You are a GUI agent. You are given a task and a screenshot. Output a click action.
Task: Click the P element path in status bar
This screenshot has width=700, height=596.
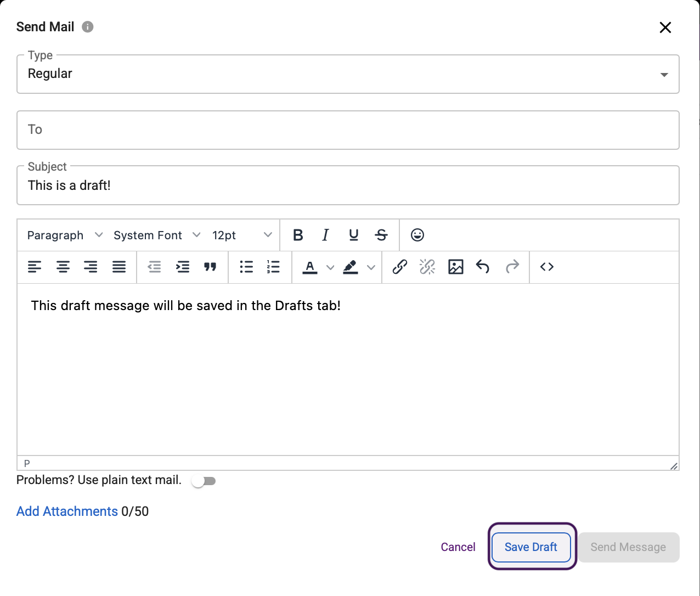[27, 464]
